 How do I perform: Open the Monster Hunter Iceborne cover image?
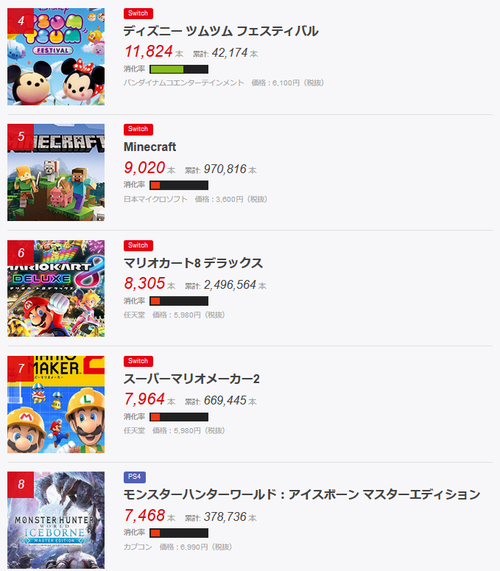click(x=56, y=520)
